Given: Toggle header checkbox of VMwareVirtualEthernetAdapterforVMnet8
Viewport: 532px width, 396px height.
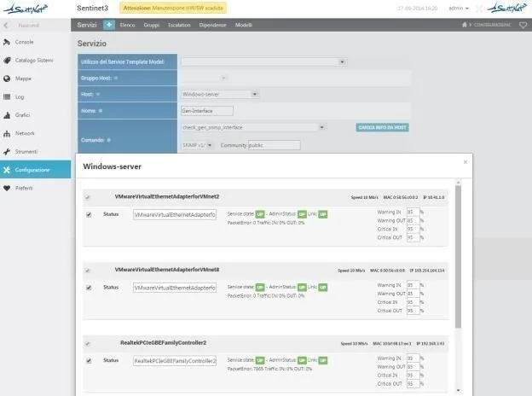Looking at the screenshot, I should pyautogui.click(x=88, y=271).
